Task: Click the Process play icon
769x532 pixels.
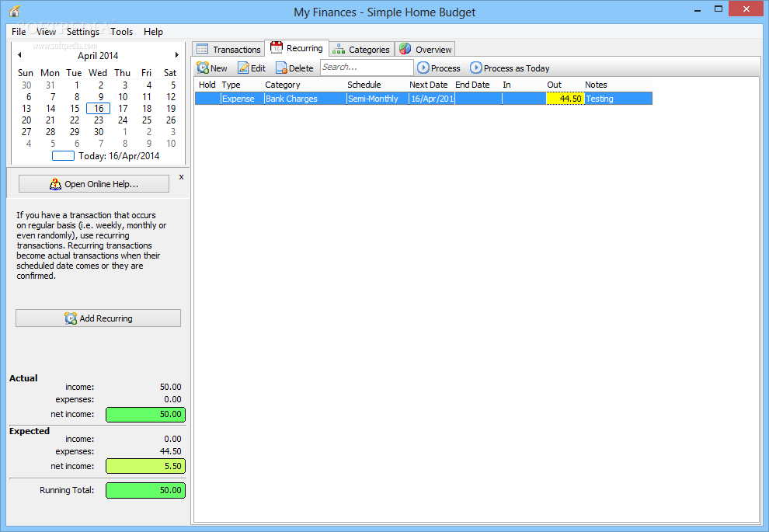Action: click(423, 68)
